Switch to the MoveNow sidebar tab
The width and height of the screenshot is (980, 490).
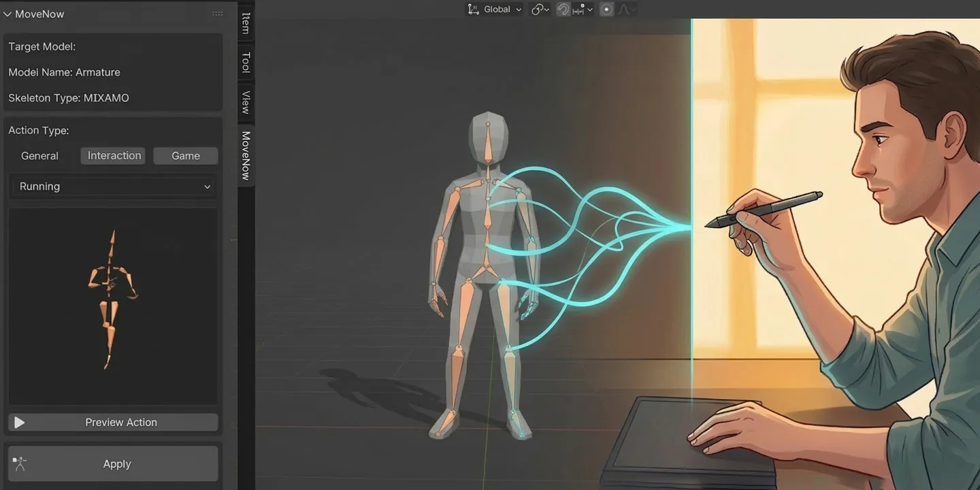tap(246, 155)
